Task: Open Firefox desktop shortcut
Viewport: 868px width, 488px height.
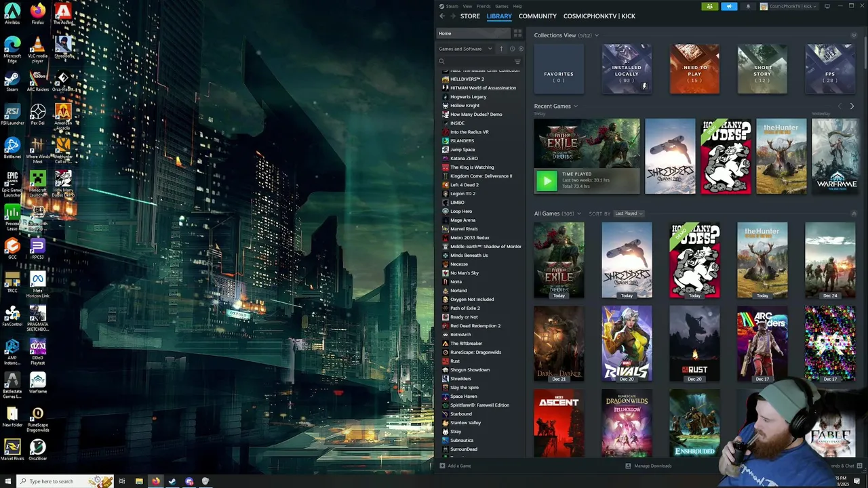Action: click(38, 14)
